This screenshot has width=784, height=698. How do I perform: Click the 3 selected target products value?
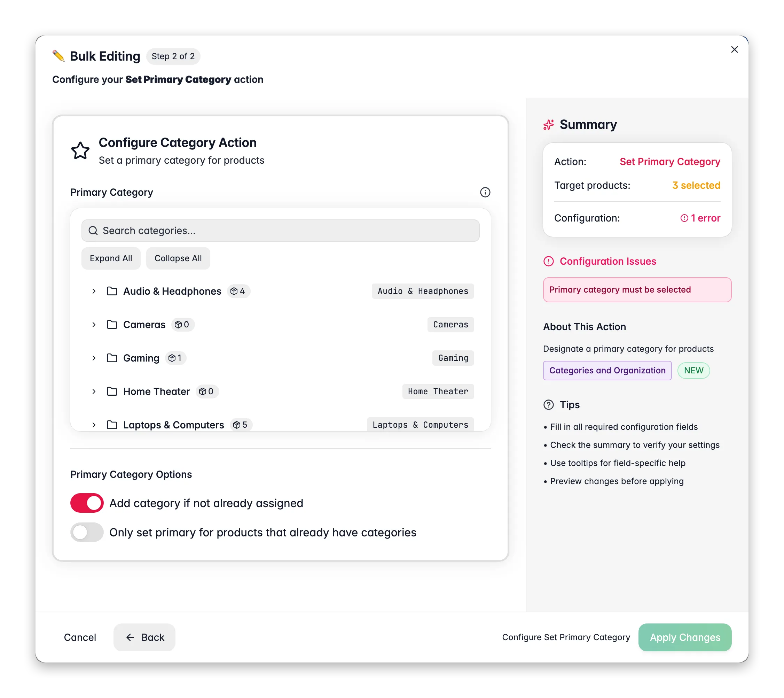(x=696, y=185)
